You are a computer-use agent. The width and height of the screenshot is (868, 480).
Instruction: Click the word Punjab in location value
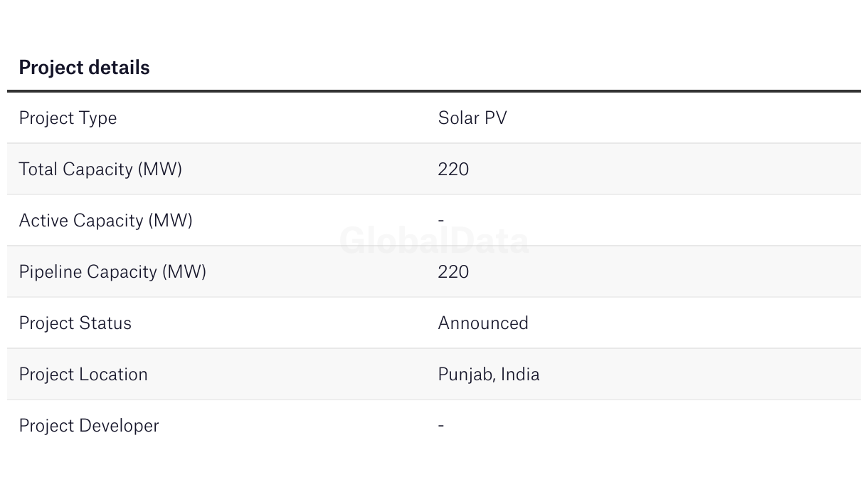[465, 375]
